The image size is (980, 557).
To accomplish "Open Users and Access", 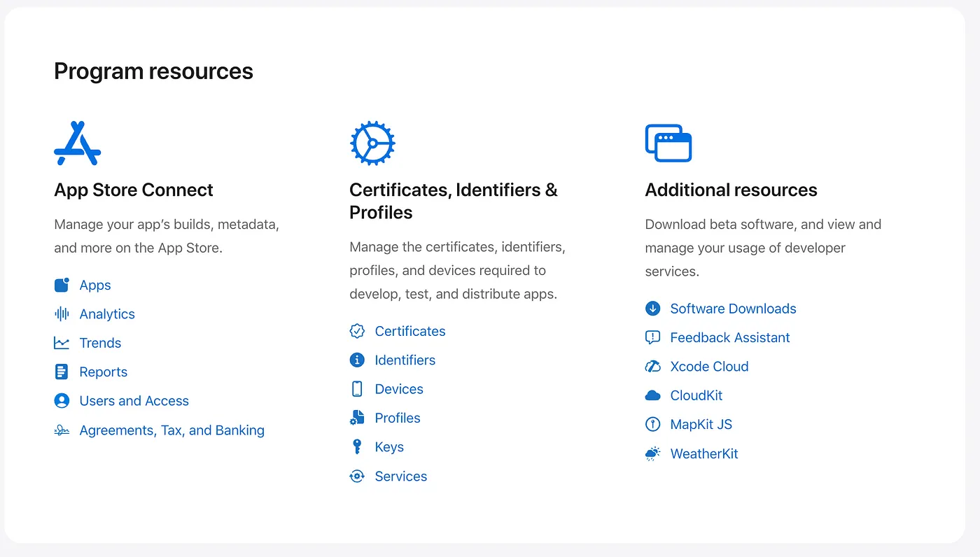I will (134, 401).
